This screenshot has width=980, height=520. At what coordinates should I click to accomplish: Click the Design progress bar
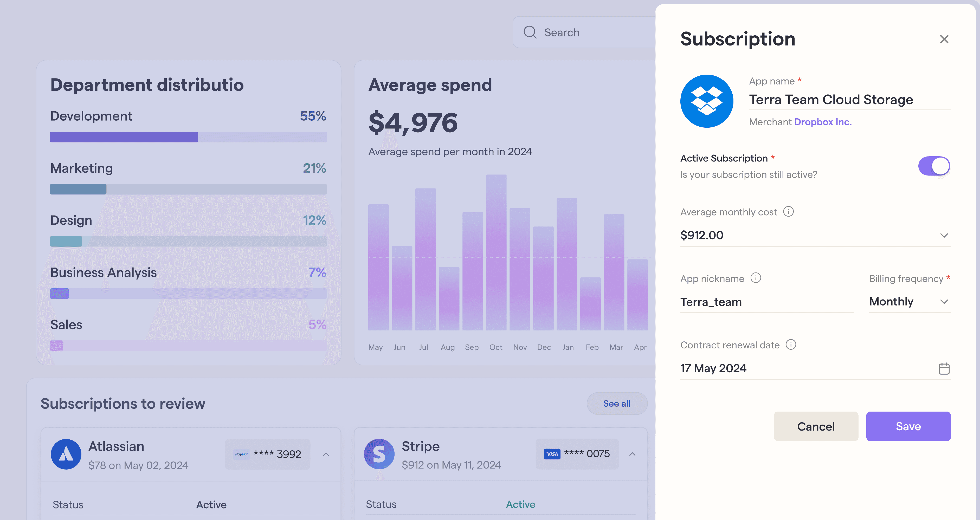[188, 241]
